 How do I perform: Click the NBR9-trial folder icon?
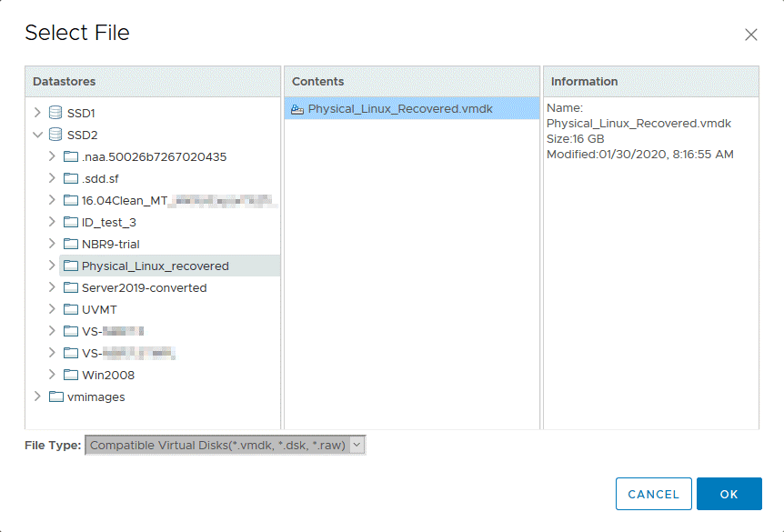pyautogui.click(x=71, y=244)
